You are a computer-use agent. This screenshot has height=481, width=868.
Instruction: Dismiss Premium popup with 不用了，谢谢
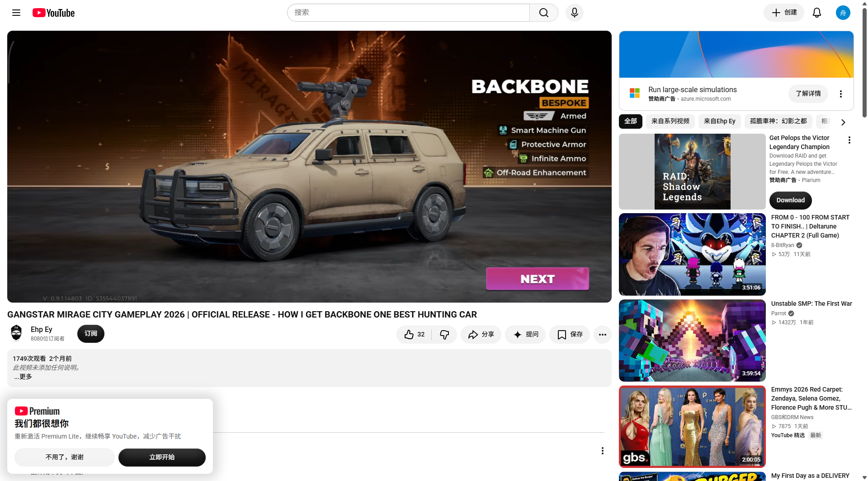tap(64, 457)
